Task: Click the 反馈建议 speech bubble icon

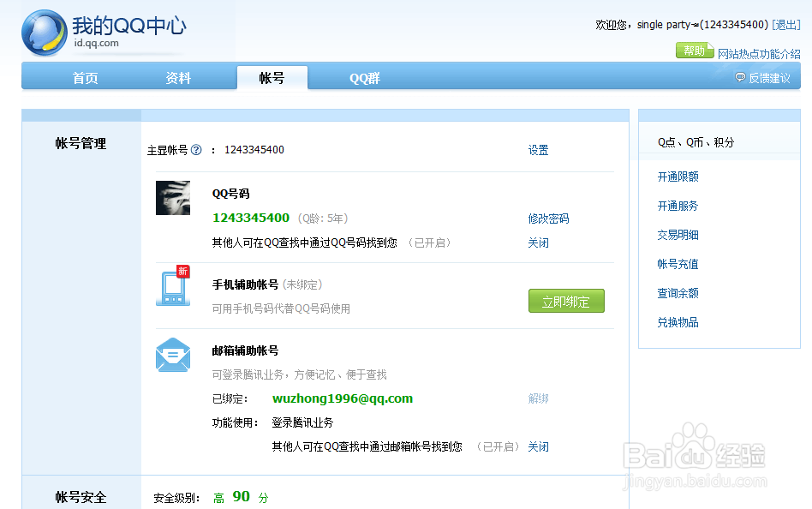Action: (x=738, y=77)
